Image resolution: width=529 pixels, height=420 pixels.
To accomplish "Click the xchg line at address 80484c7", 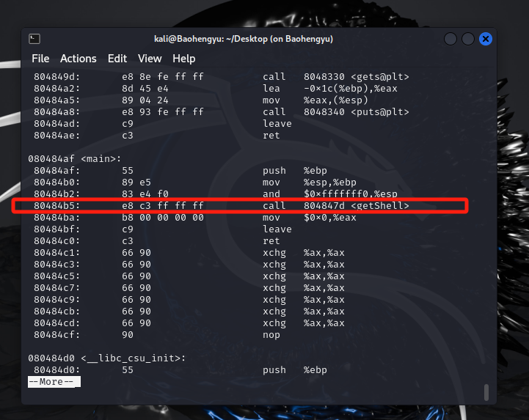I will (189, 288).
